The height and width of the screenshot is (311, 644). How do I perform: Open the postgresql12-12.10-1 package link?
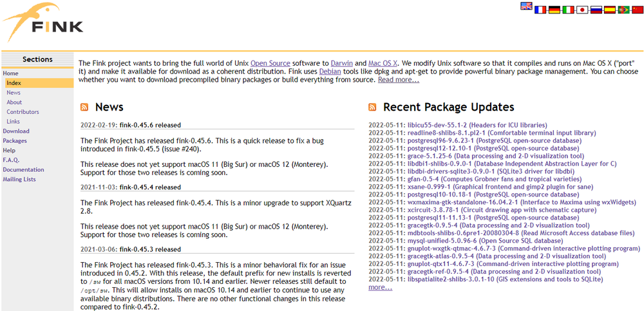(493, 148)
